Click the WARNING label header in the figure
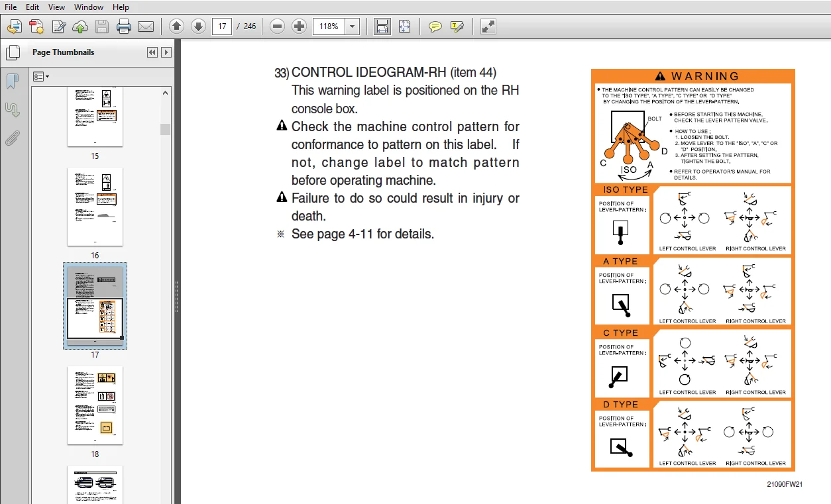 coord(697,76)
